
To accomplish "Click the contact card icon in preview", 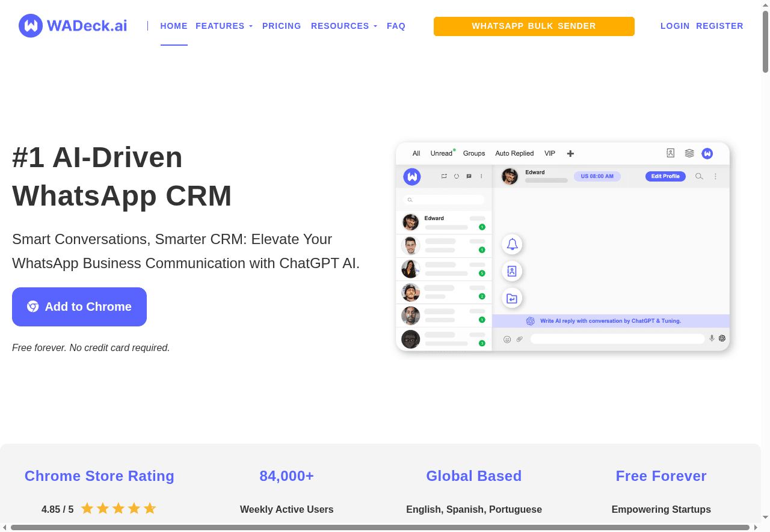I will click(512, 271).
